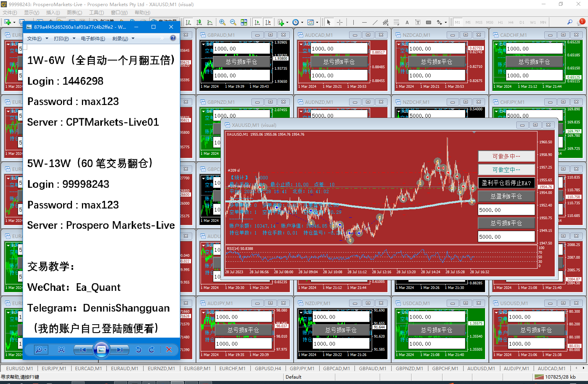Open photo viewer help question mark icon

(173, 38)
